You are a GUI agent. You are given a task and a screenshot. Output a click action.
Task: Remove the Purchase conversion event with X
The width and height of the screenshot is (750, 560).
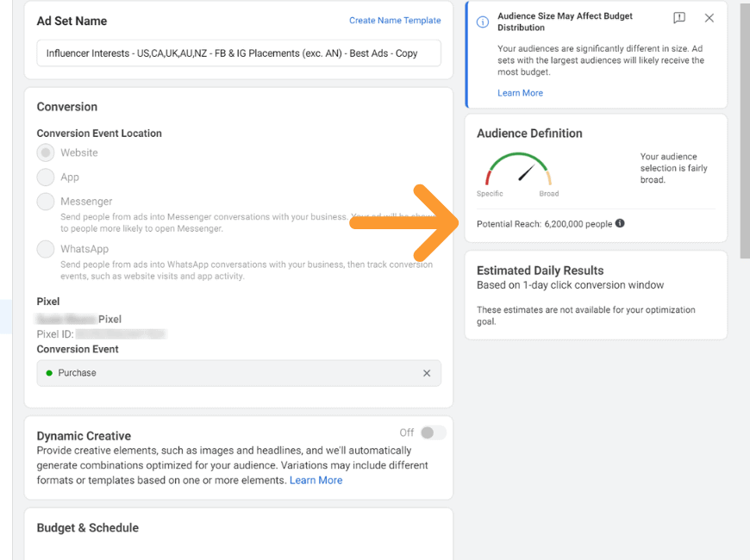tap(427, 373)
